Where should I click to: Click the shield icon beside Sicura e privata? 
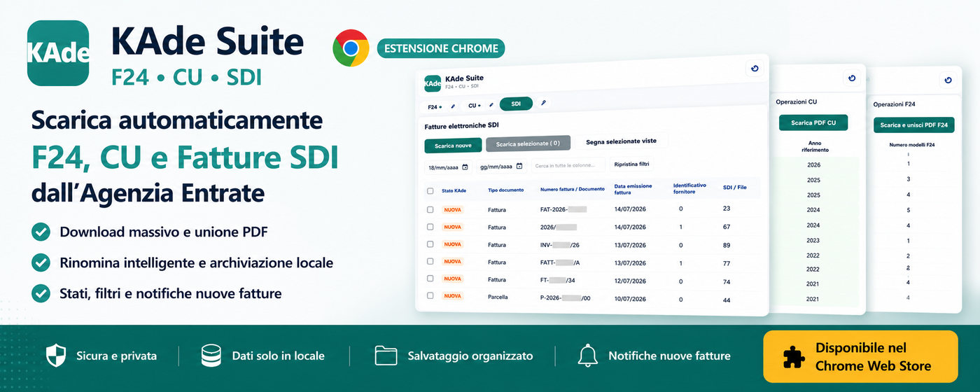56,356
